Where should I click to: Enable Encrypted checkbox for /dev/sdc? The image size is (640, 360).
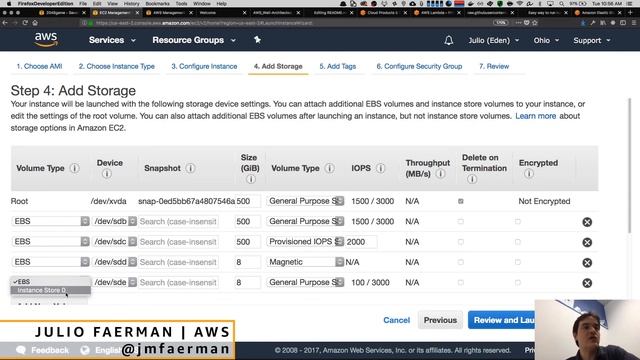click(x=518, y=242)
